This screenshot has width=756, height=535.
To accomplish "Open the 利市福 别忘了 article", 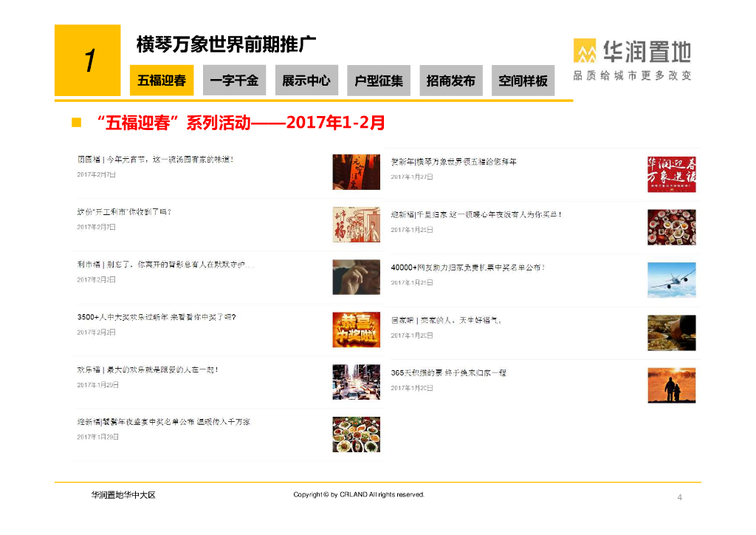I will click(165, 265).
